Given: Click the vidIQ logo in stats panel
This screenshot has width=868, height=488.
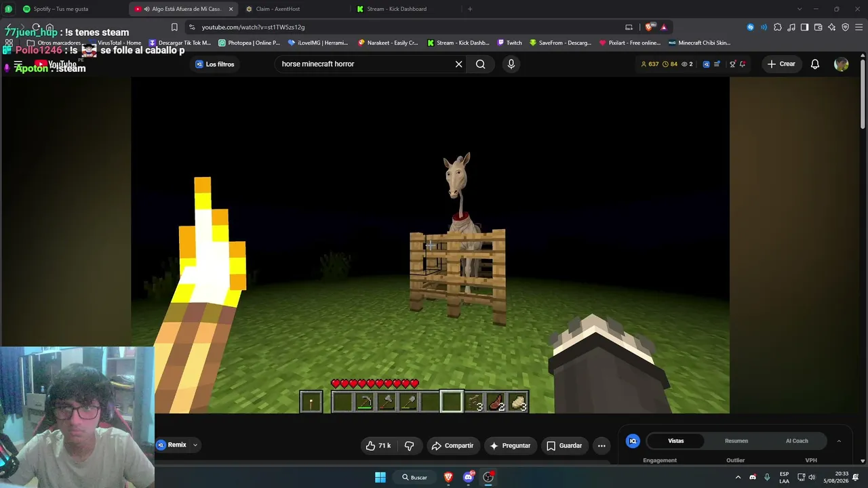Looking at the screenshot, I should tap(633, 441).
